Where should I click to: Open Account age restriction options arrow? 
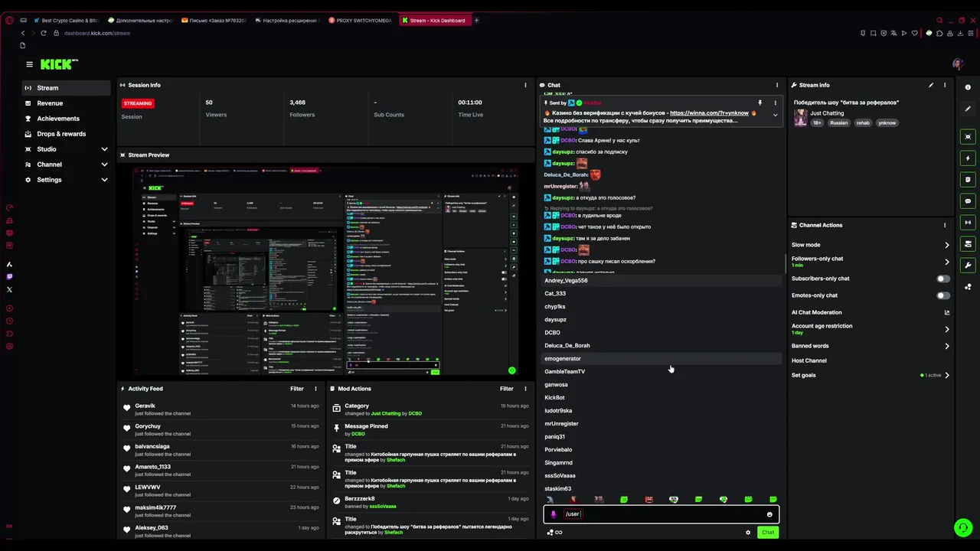[947, 329]
